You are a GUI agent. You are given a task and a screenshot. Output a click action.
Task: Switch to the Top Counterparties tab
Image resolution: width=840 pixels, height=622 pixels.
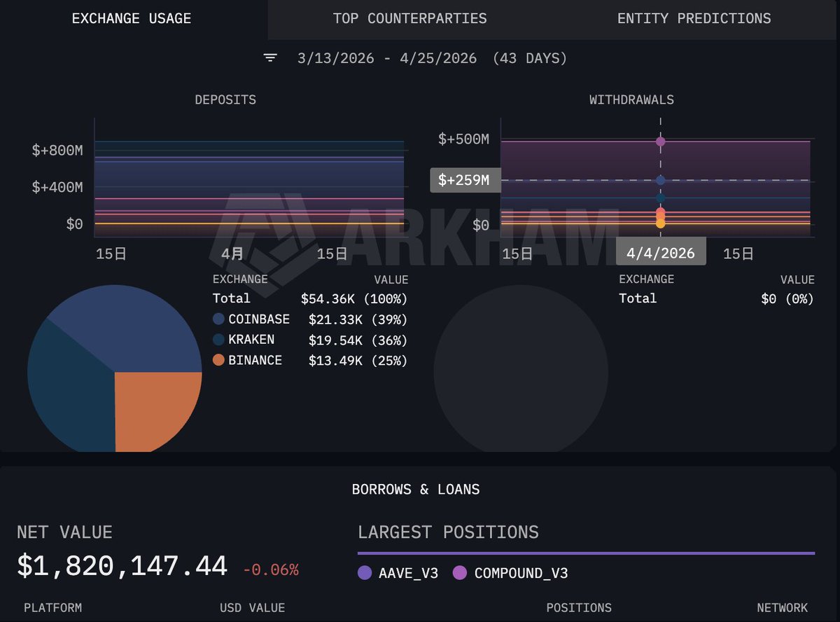coord(410,19)
